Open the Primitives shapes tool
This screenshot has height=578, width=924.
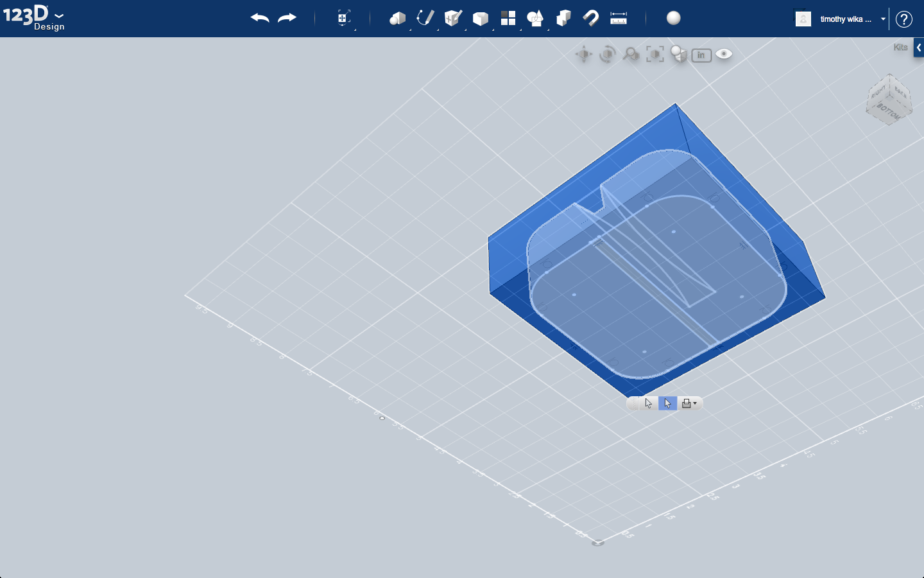(x=398, y=19)
